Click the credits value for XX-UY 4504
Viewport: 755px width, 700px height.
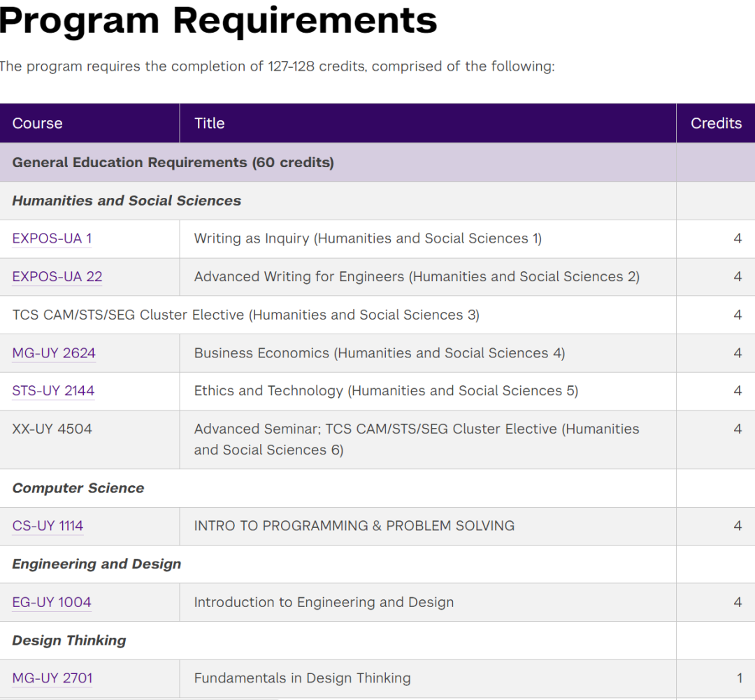click(x=738, y=429)
